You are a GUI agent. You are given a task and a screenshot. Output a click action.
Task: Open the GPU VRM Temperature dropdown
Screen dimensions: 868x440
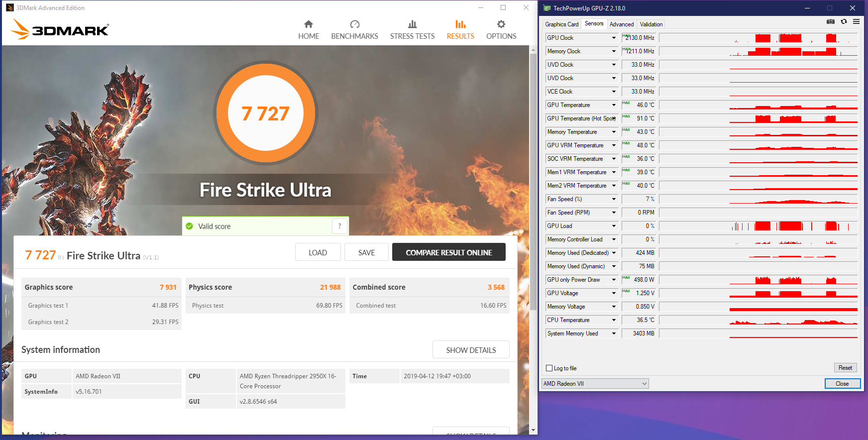tap(614, 145)
